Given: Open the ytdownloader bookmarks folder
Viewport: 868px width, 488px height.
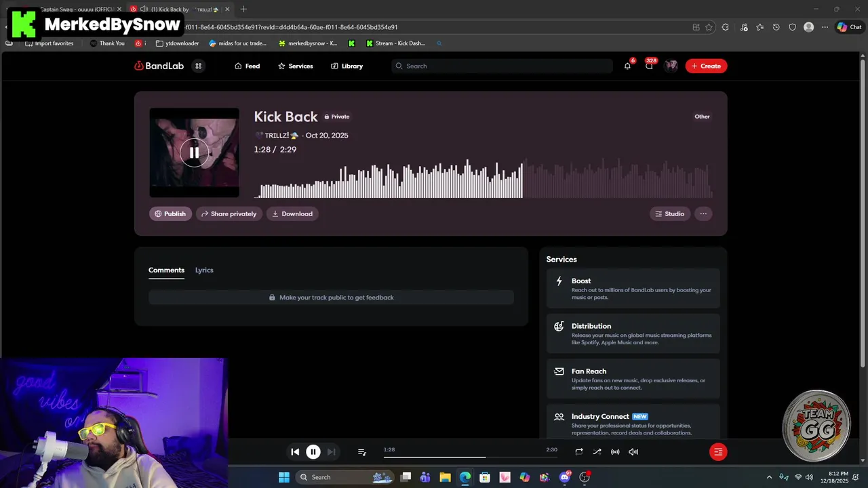Looking at the screenshot, I should point(177,43).
